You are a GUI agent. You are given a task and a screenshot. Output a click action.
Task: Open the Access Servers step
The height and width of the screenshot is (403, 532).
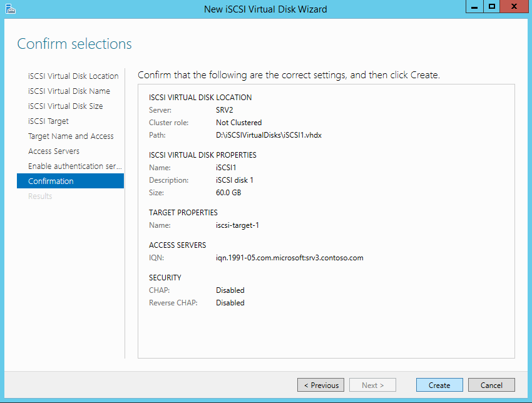[54, 151]
